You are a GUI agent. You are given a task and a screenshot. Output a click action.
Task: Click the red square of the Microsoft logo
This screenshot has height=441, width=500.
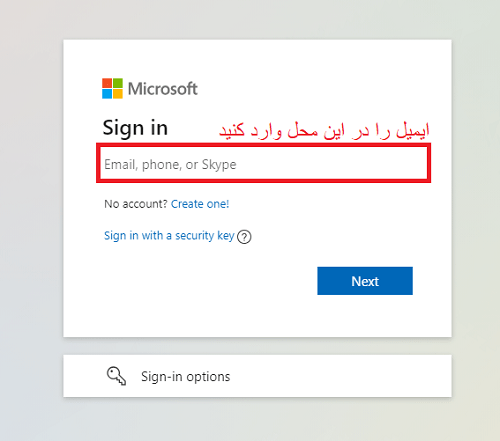[x=107, y=83]
